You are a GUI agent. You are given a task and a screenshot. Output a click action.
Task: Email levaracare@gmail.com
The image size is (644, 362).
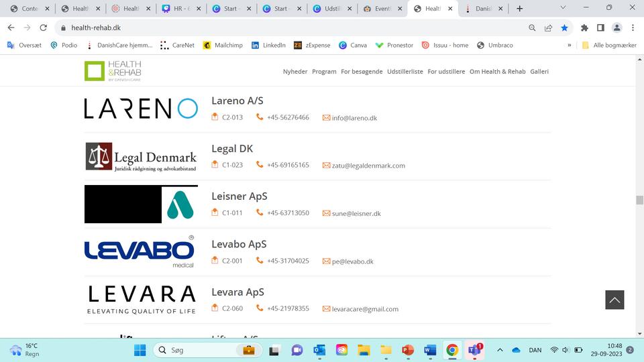click(365, 309)
